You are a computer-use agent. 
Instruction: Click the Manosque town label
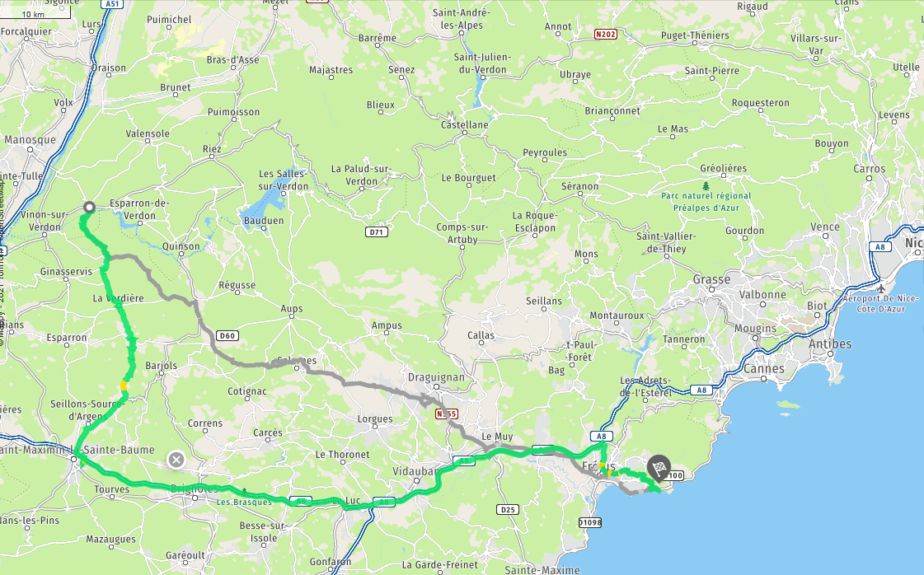(x=30, y=139)
